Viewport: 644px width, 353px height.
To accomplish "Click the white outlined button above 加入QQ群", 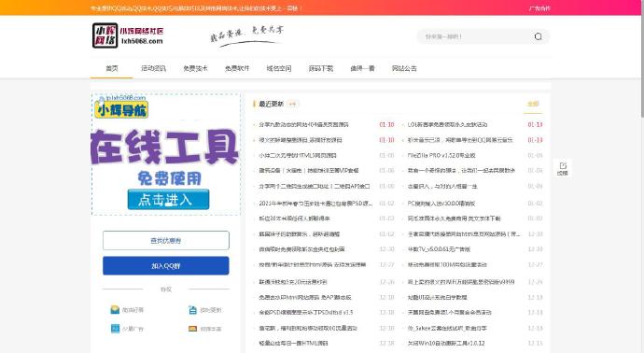I will click(166, 240).
